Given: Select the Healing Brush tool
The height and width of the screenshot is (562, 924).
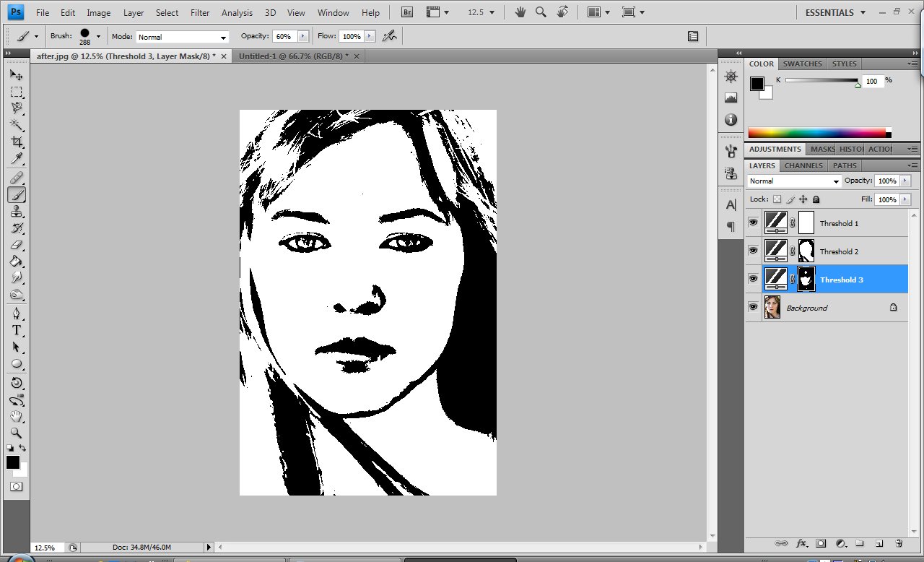Looking at the screenshot, I should click(x=16, y=178).
